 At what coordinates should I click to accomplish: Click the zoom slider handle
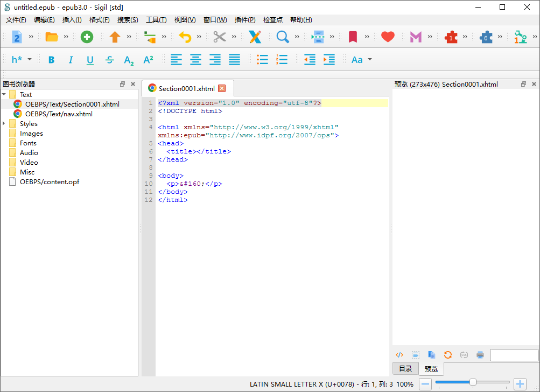coord(473,383)
